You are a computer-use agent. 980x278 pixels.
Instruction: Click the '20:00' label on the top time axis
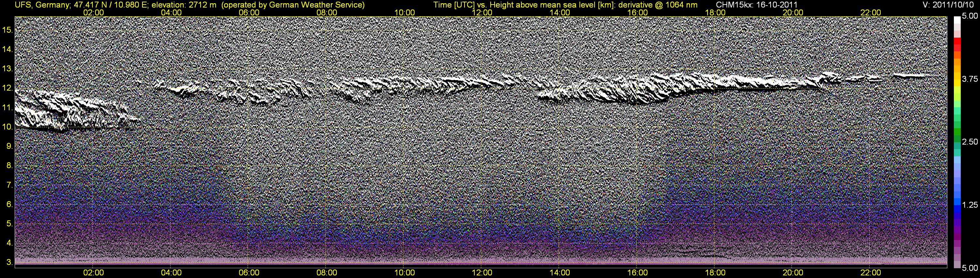(x=793, y=12)
